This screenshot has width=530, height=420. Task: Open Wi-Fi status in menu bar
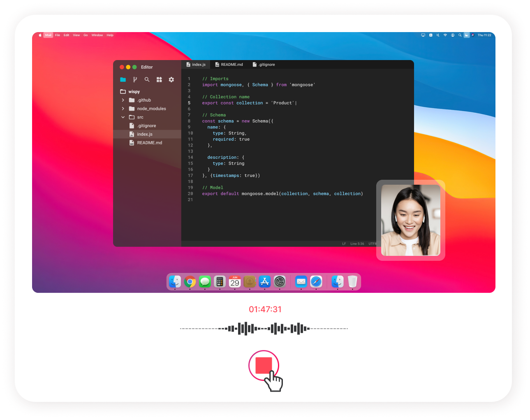pyautogui.click(x=445, y=35)
